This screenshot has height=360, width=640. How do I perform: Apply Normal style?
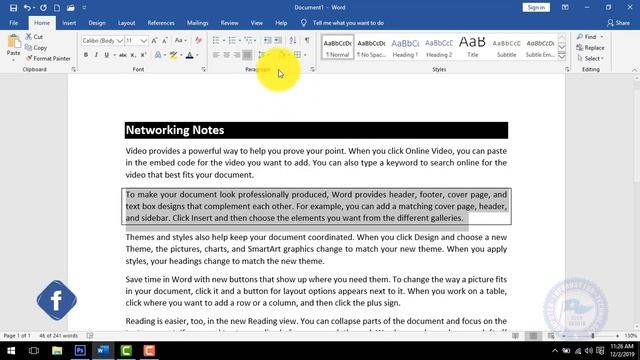pos(337,47)
